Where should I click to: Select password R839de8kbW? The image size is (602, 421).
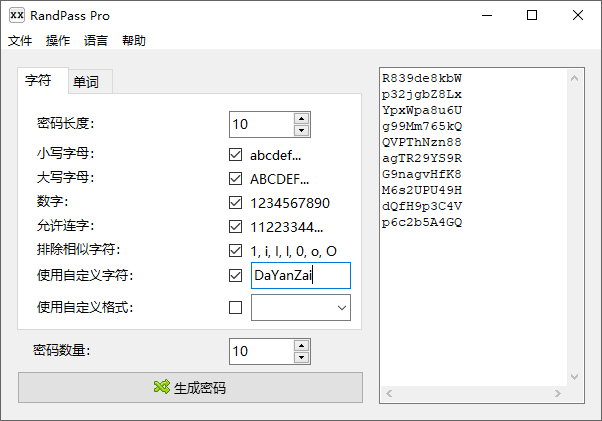pos(422,78)
